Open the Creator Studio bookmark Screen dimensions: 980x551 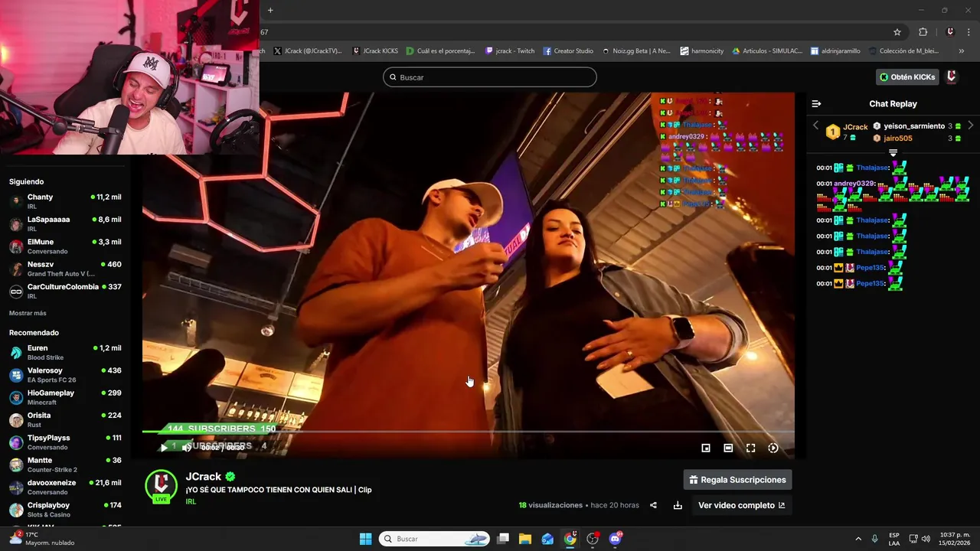(568, 51)
